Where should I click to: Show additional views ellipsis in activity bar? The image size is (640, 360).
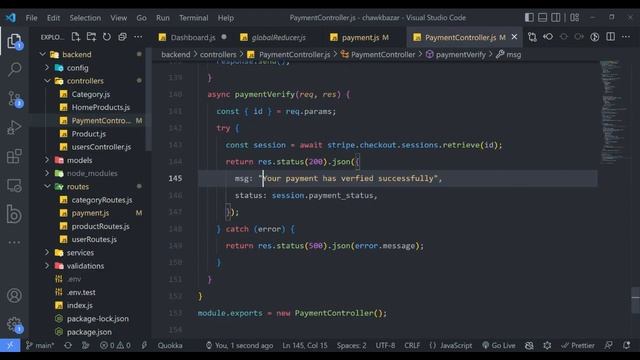[14, 242]
